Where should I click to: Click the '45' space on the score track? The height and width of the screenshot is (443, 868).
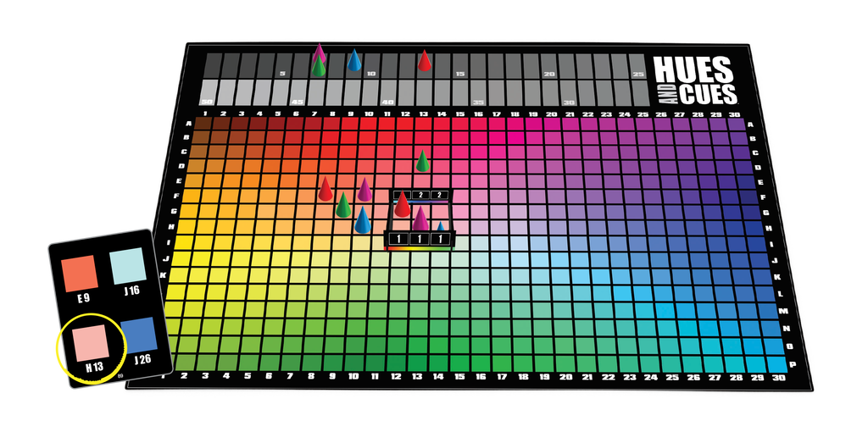(298, 93)
